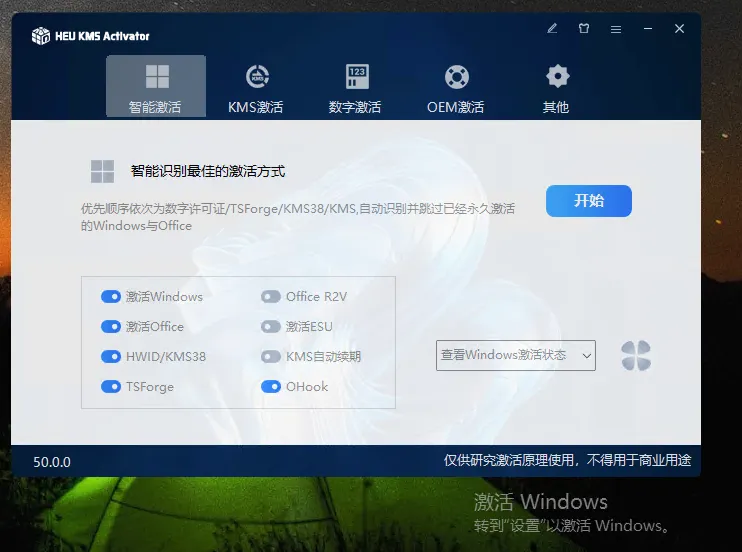The image size is (742, 552).
Task: Open the OEM激活 tab
Action: point(456,89)
